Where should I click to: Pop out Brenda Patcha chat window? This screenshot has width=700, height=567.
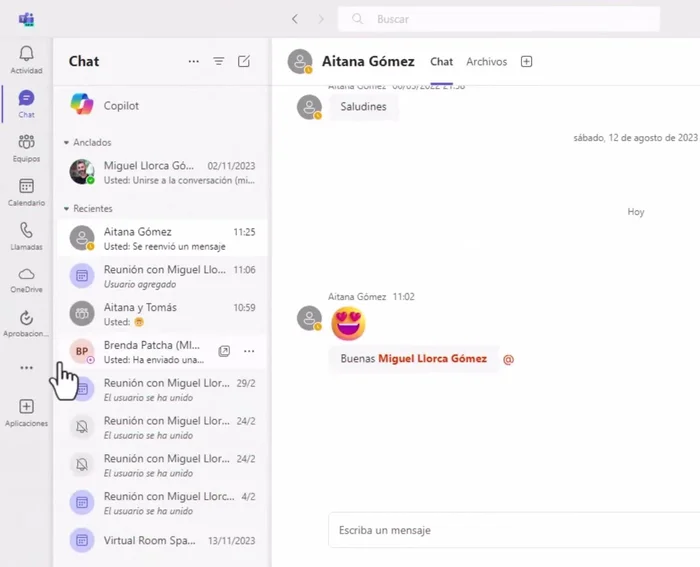(x=224, y=351)
